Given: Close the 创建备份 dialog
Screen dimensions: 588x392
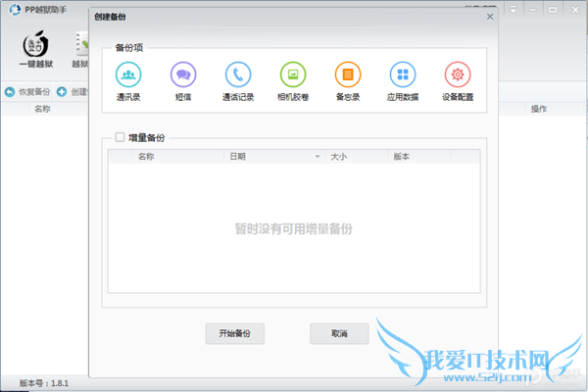Looking at the screenshot, I should pyautogui.click(x=490, y=17).
